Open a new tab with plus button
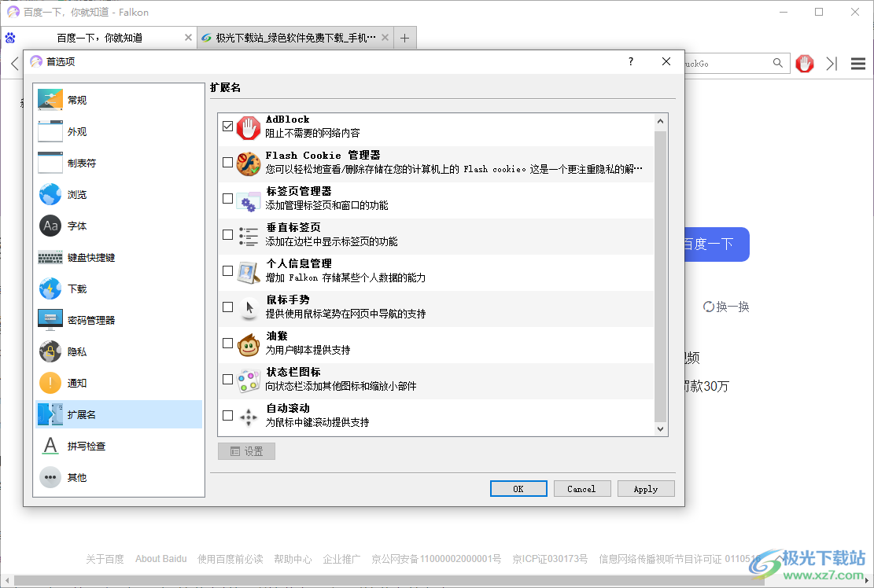Image resolution: width=874 pixels, height=588 pixels. pyautogui.click(x=404, y=38)
